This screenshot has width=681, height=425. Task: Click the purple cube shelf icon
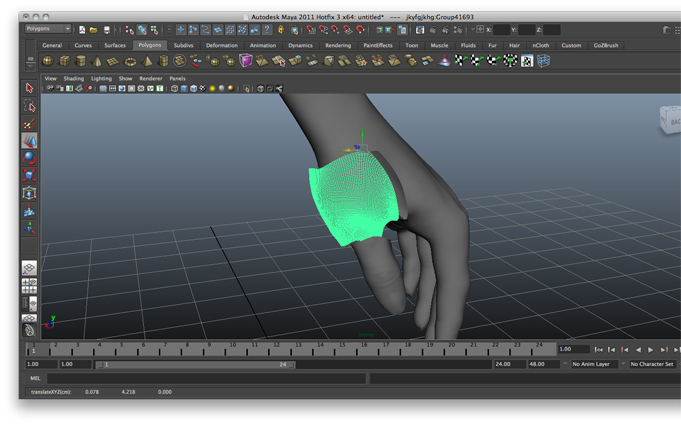[x=245, y=60]
